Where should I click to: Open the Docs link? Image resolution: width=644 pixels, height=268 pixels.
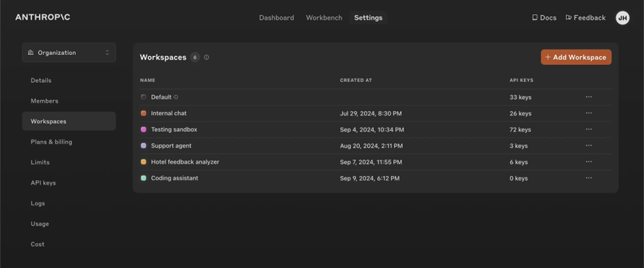[x=544, y=18]
